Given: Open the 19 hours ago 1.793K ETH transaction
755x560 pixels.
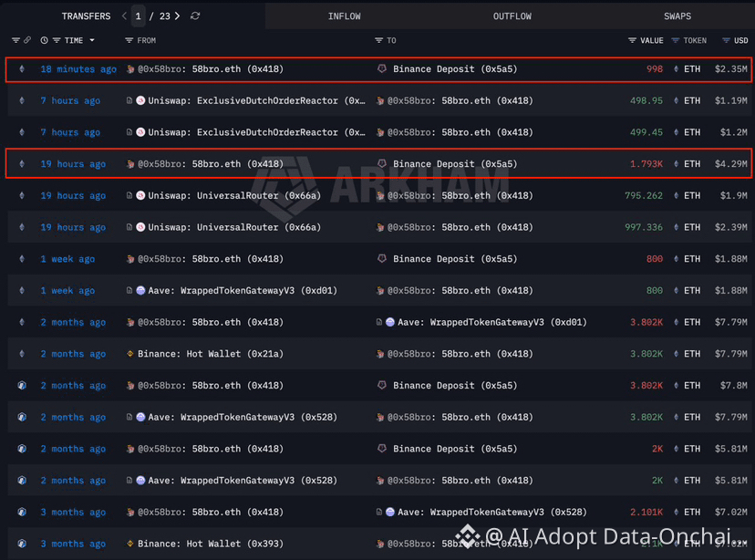Looking at the screenshot, I should [x=73, y=164].
